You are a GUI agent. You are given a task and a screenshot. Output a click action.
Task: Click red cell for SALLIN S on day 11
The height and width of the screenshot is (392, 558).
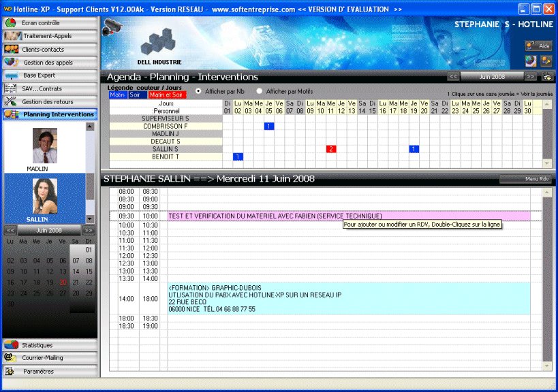[x=331, y=148]
